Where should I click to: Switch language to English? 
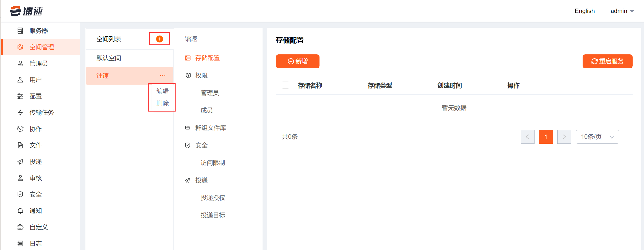(585, 11)
